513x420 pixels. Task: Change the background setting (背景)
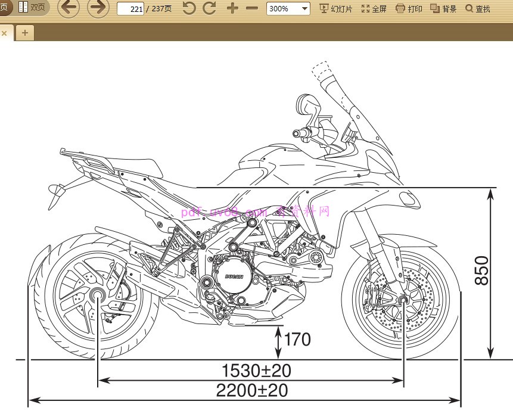(443, 9)
